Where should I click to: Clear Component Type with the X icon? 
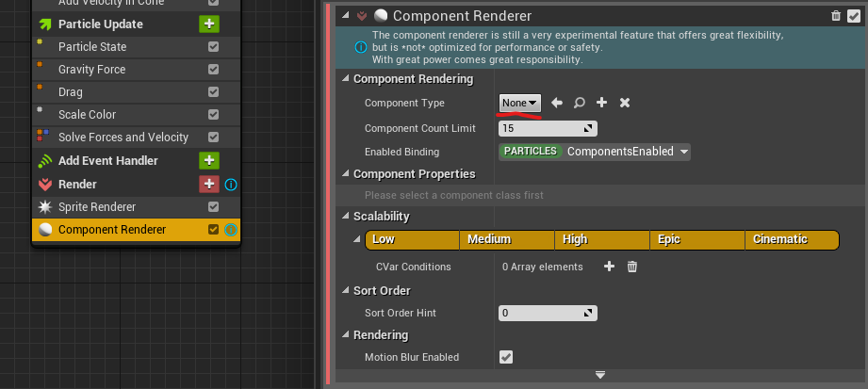[x=625, y=103]
